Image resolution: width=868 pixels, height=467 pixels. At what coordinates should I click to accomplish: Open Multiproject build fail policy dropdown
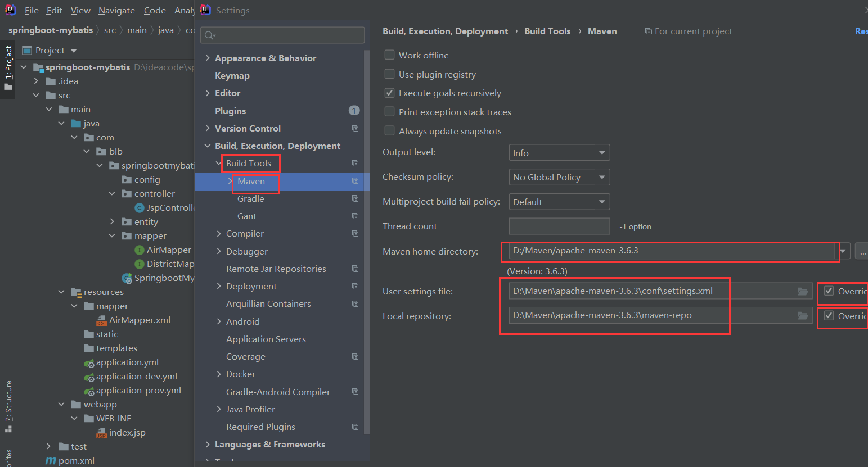(559, 202)
